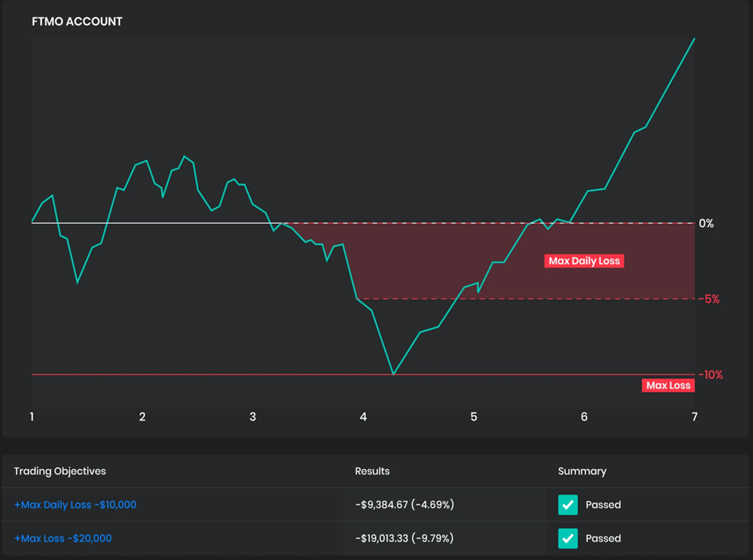
Task: Click the red Max Daily Loss chart label
Action: click(584, 261)
